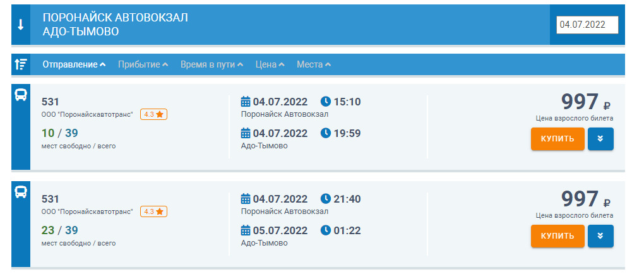Buy ticket for the 15:10 departure

558,139
